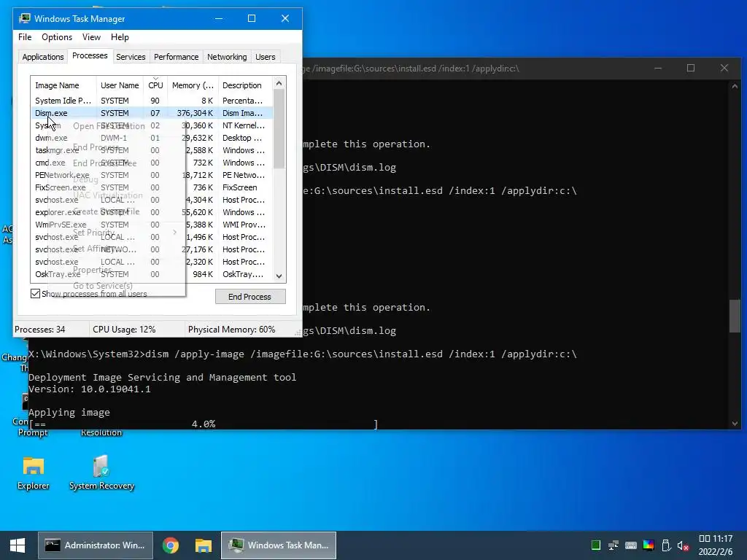
Task: Open the File menu in Task Manager
Action: pyautogui.click(x=25, y=37)
